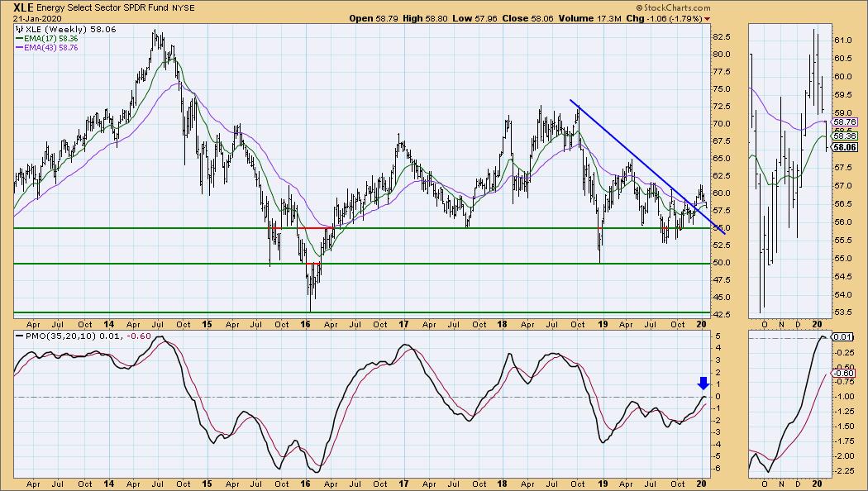This screenshot has width=868, height=491.
Task: Select the XLE ticker symbol in the title
Action: tap(24, 7)
